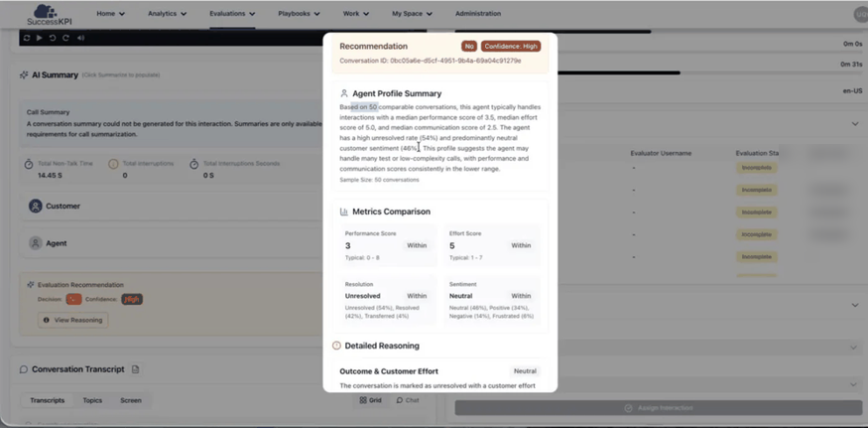Click the Confidence: High badge in popup
This screenshot has height=428, width=868.
(511, 47)
